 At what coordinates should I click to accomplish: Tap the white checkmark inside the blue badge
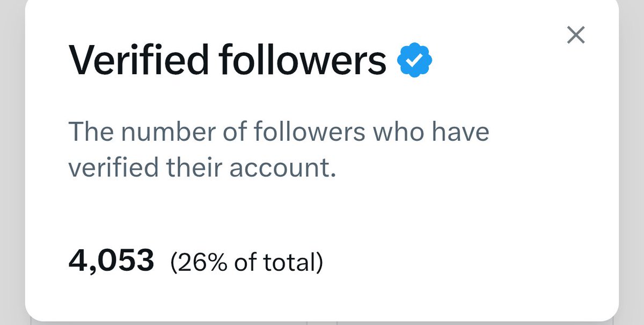point(415,60)
